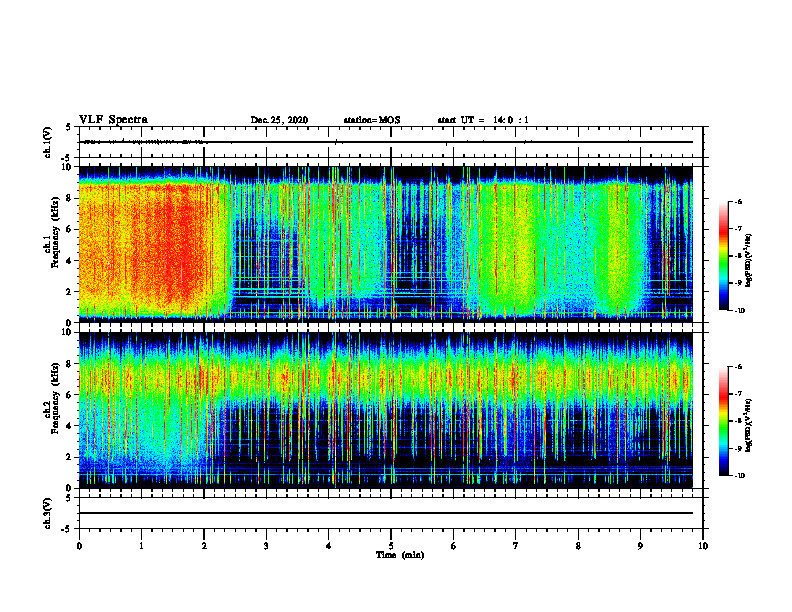Click the time axis tick label "1"

(141, 545)
